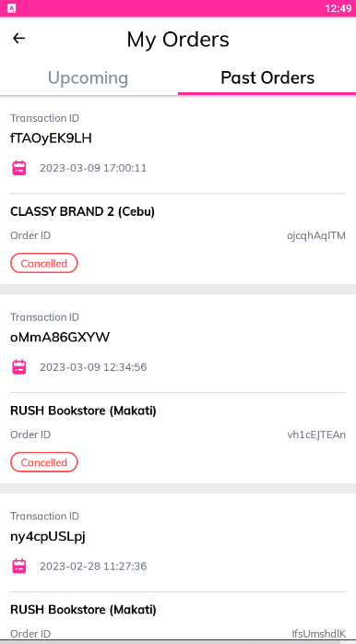Tap Cancelled badge for CLASSY BRAND 2
Screen dimensions: 356x644
[x=44, y=263]
